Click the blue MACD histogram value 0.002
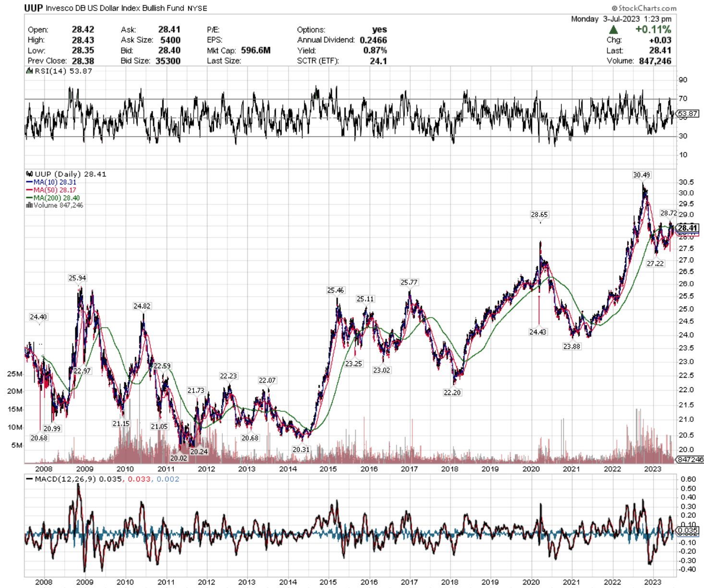 [x=168, y=479]
